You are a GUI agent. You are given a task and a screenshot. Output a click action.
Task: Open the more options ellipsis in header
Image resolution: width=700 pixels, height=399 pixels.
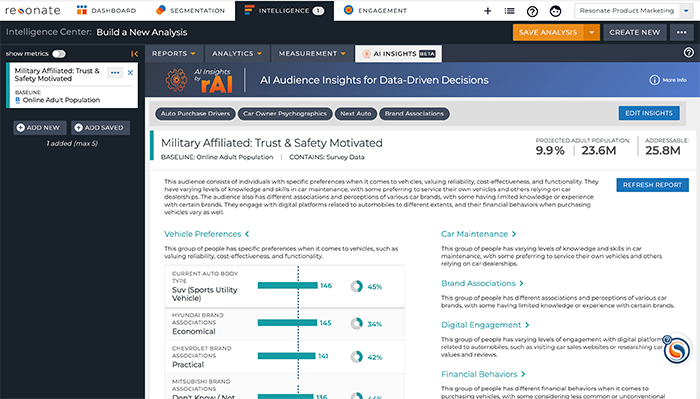pyautogui.click(x=681, y=32)
